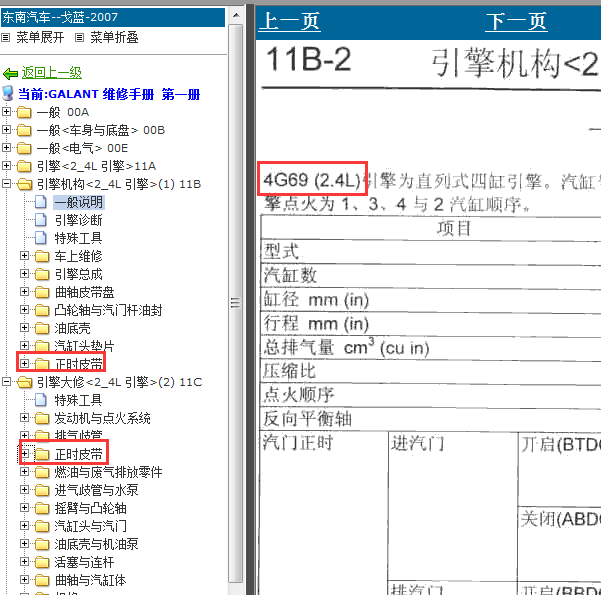The height and width of the screenshot is (595, 601).
Task: Click folder icon of 进气歧管与水泵
Action: click(x=42, y=490)
